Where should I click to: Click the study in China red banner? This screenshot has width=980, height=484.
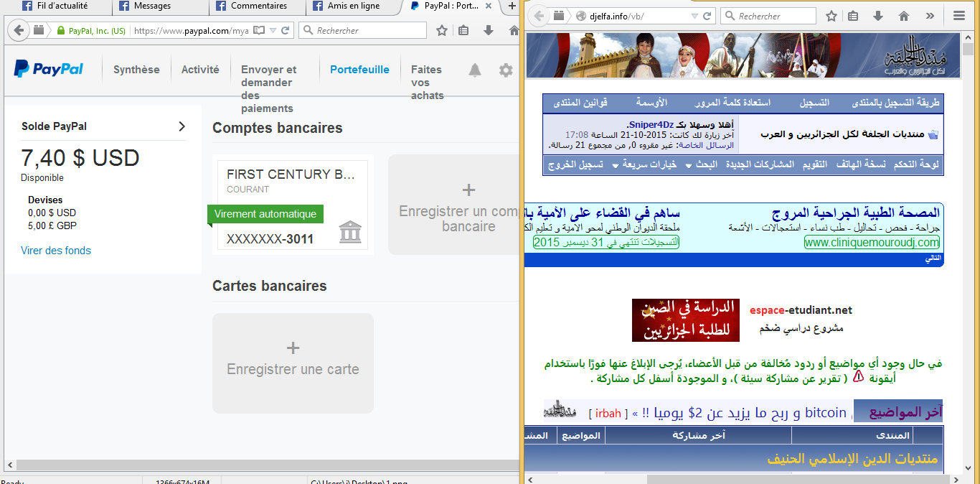(686, 320)
